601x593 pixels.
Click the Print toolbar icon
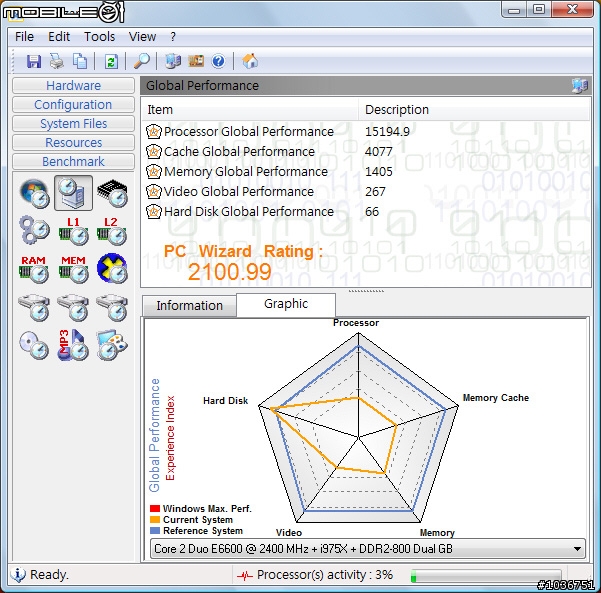(x=57, y=61)
